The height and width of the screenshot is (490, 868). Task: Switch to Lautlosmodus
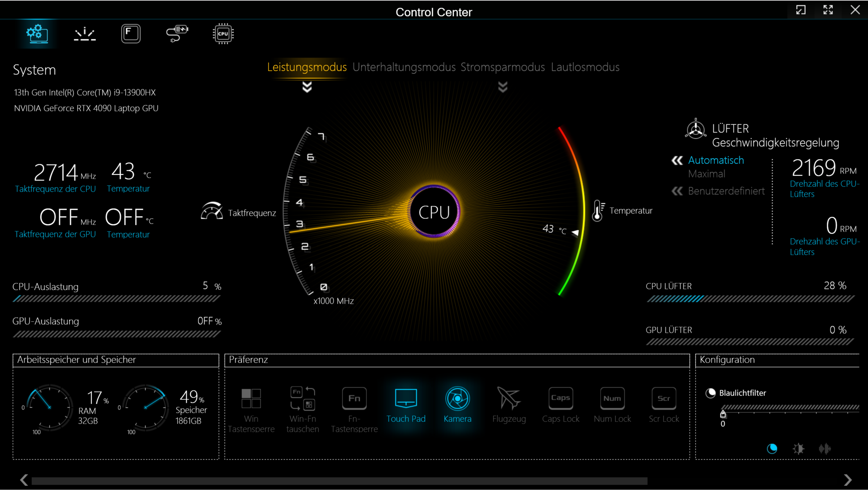tap(585, 67)
